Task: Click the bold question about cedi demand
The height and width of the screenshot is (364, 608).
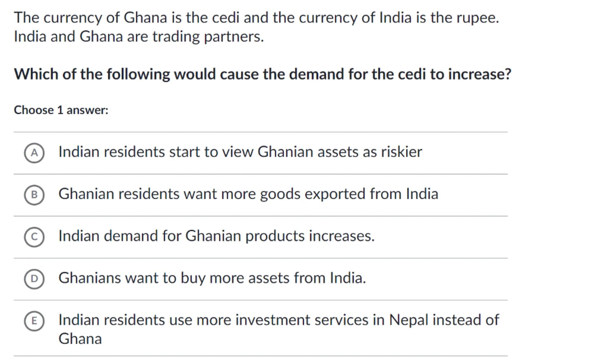Action: click(262, 74)
